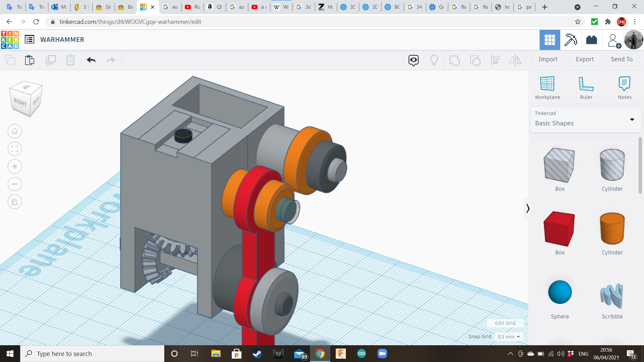Open the Notes tool

pos(624,87)
